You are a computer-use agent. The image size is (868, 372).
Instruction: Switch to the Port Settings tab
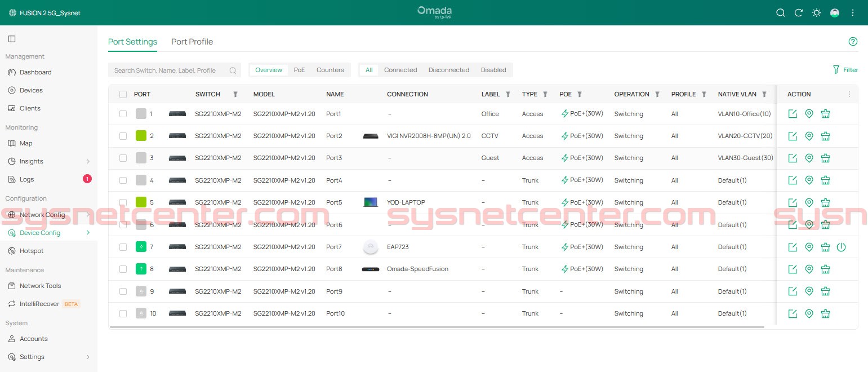click(x=132, y=42)
